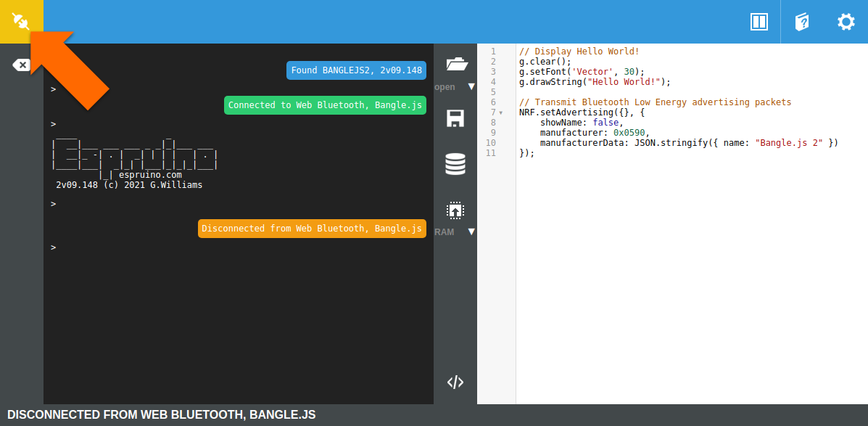Toggle the split-pane layout icon
868x426 pixels.
(759, 22)
